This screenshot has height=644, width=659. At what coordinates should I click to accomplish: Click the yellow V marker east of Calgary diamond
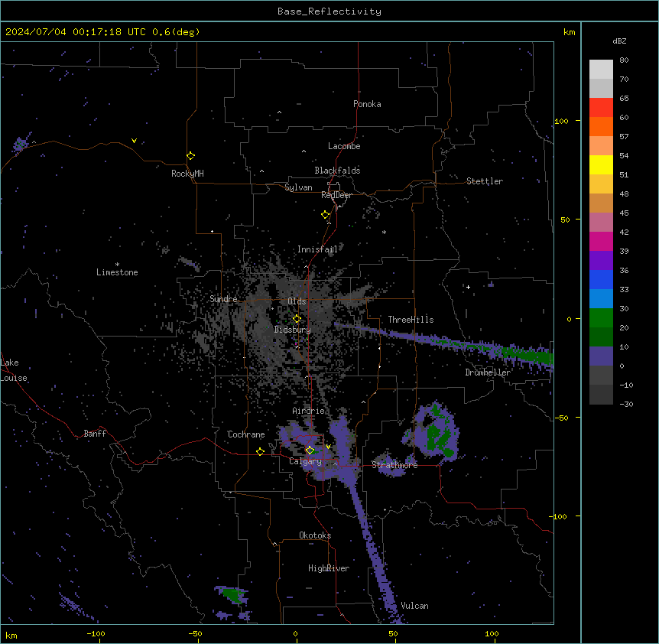(328, 447)
